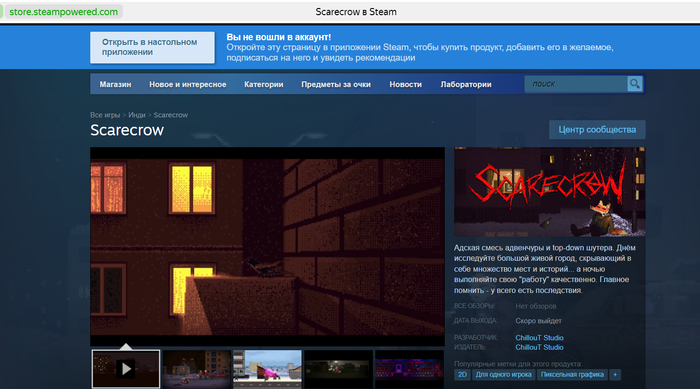Viewport: 700px width, 389px height.
Task: Open the Категории menu
Action: pos(263,84)
